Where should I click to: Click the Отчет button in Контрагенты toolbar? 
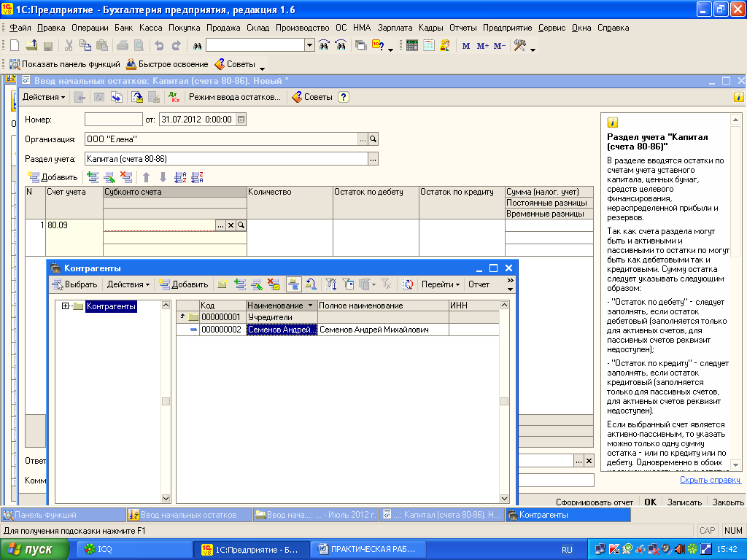(x=479, y=284)
